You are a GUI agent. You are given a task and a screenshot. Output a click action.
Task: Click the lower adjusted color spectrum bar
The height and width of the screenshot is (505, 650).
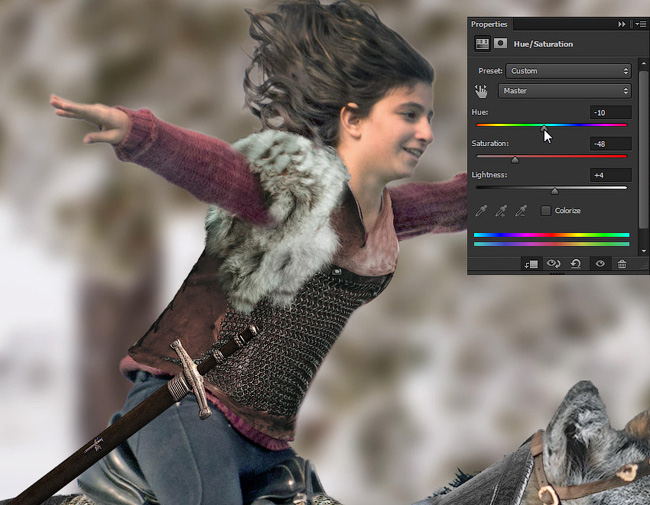(551, 244)
